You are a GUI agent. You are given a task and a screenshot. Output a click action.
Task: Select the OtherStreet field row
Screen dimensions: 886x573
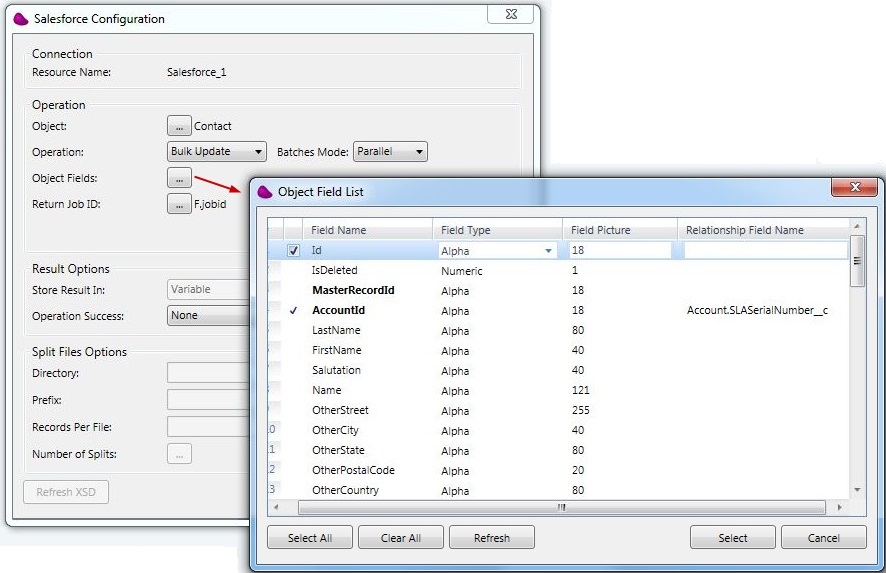point(558,410)
